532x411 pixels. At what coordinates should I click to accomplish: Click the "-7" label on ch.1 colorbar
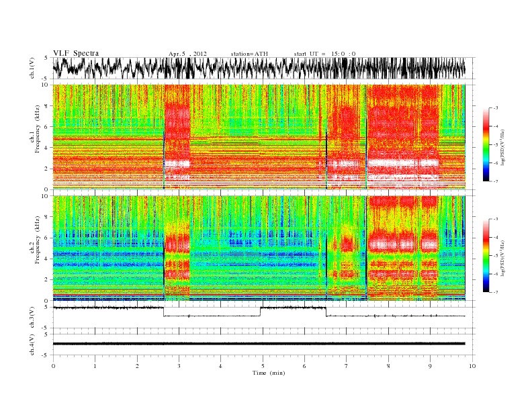point(496,181)
